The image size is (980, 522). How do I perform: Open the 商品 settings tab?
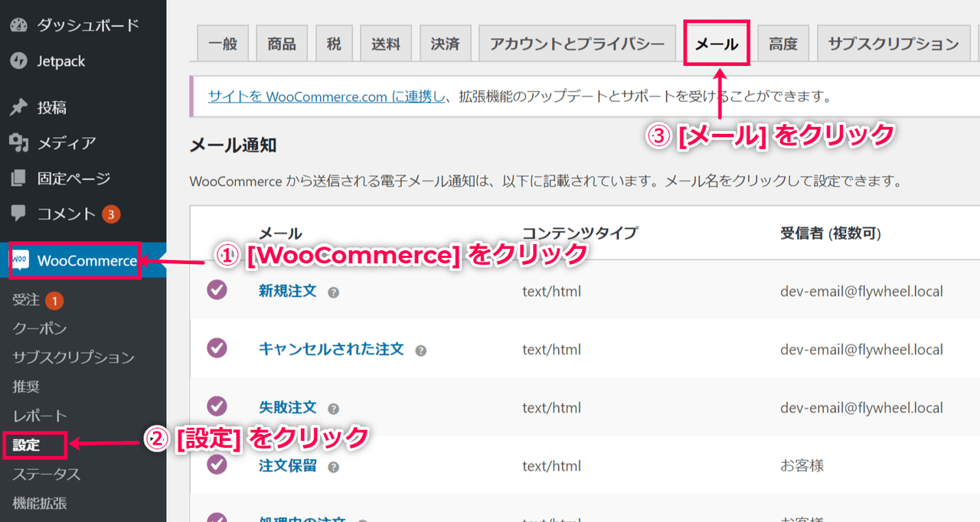pyautogui.click(x=282, y=44)
